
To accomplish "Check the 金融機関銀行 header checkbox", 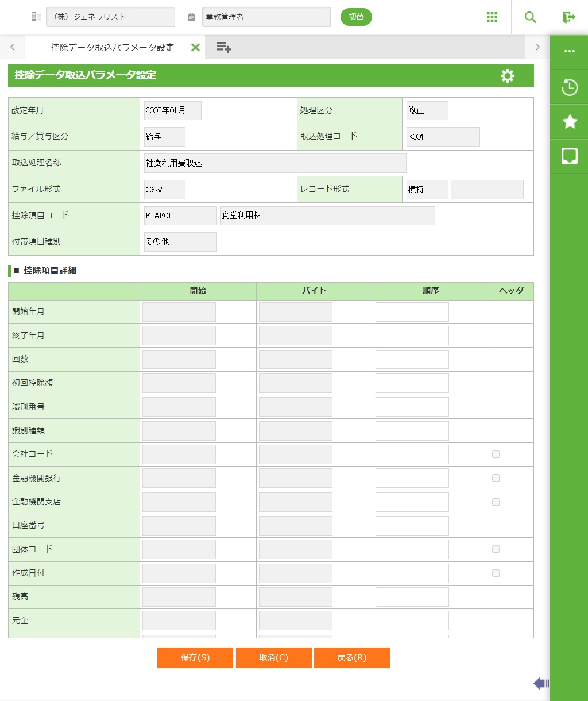I will [x=496, y=477].
